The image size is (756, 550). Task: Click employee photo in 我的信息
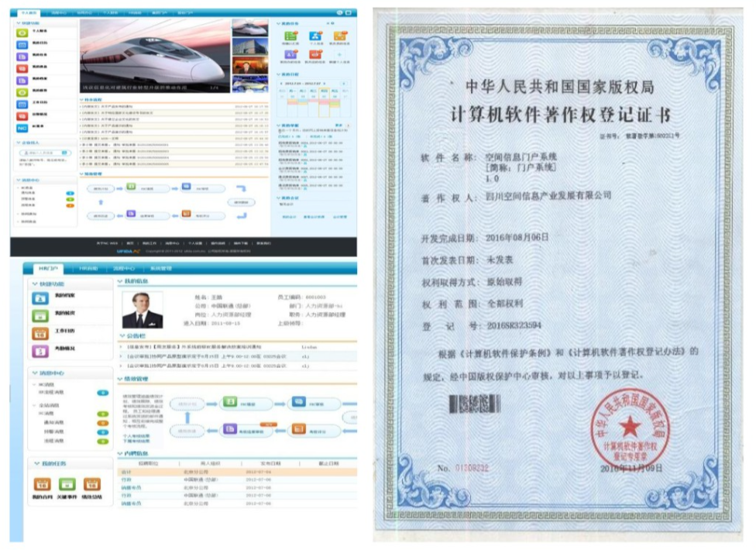pyautogui.click(x=142, y=309)
